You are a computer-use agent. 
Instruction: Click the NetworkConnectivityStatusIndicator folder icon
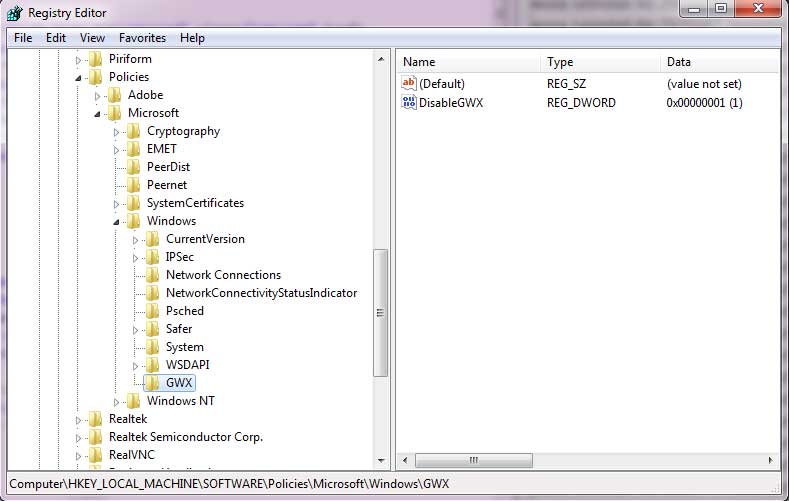(153, 293)
